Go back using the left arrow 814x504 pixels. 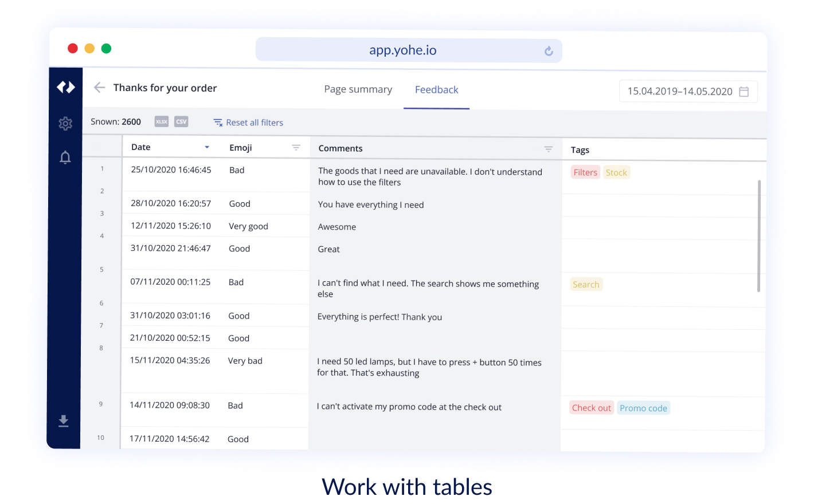pyautogui.click(x=99, y=88)
